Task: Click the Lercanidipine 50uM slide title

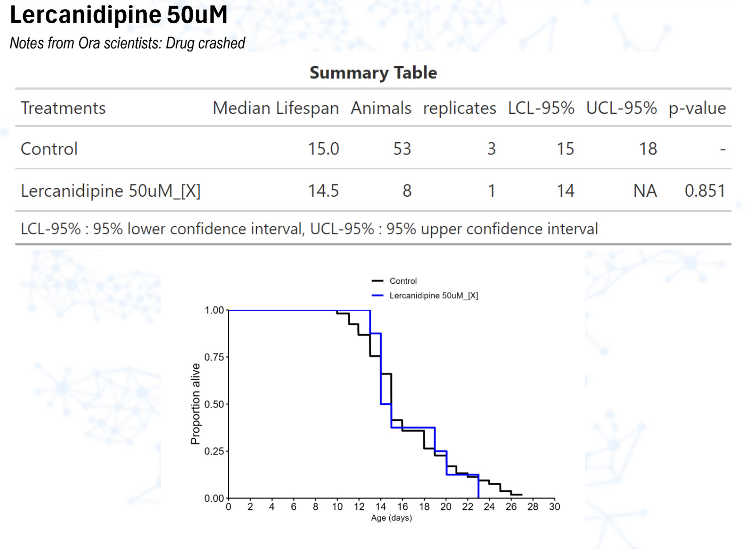Action: [x=118, y=14]
